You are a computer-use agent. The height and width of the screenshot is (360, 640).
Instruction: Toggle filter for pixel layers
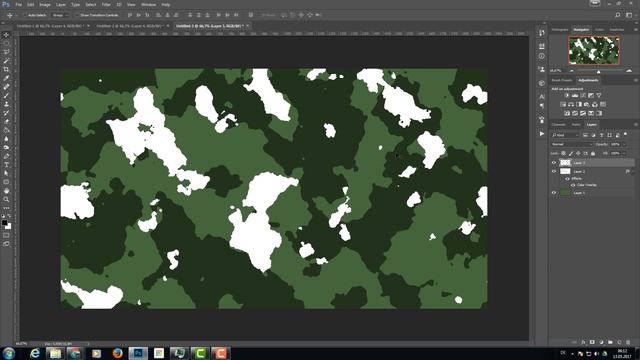pos(585,135)
